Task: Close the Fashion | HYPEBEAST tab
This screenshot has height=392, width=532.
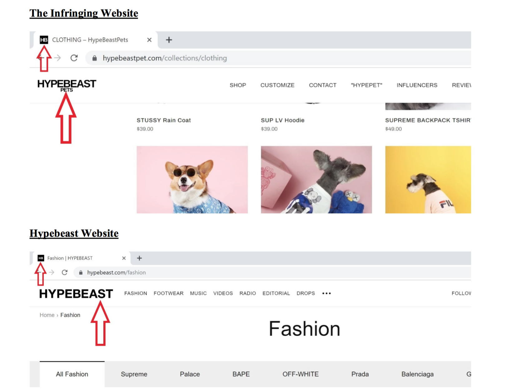Action: click(x=124, y=258)
